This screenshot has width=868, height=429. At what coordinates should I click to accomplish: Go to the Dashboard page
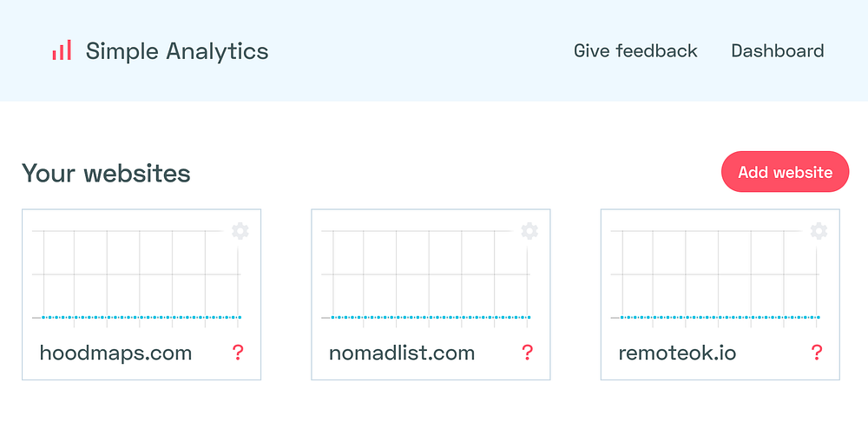point(778,51)
